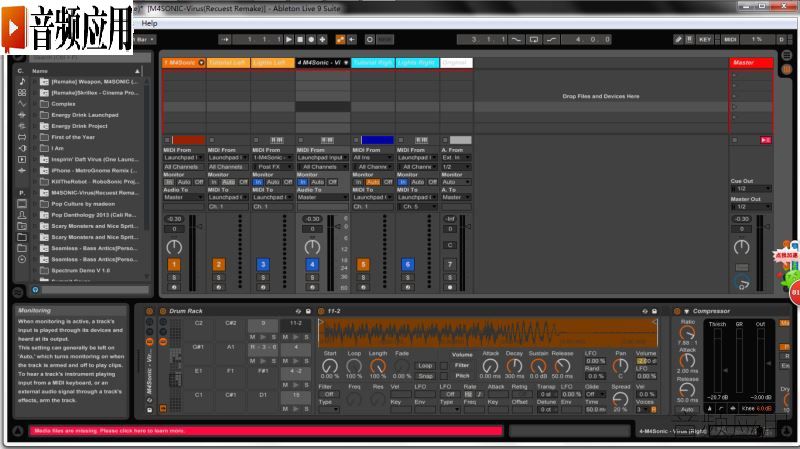
Task: Open track 1 MIDI From dropdown
Action: tap(183, 158)
